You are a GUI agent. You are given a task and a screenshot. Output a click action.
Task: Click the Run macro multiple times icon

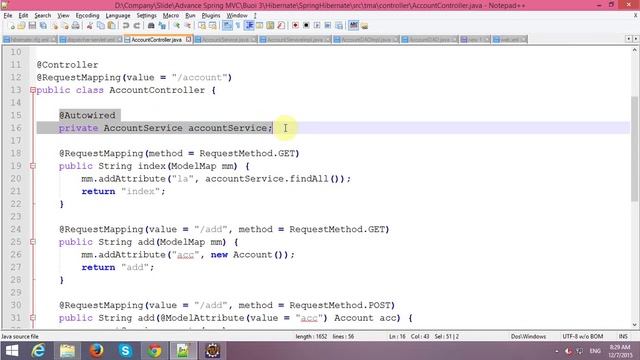point(327,25)
